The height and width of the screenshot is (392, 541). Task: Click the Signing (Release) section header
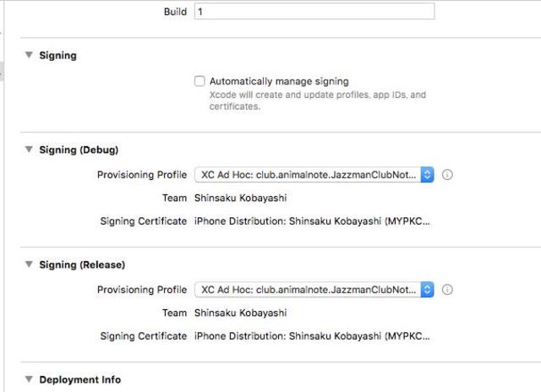coord(82,264)
